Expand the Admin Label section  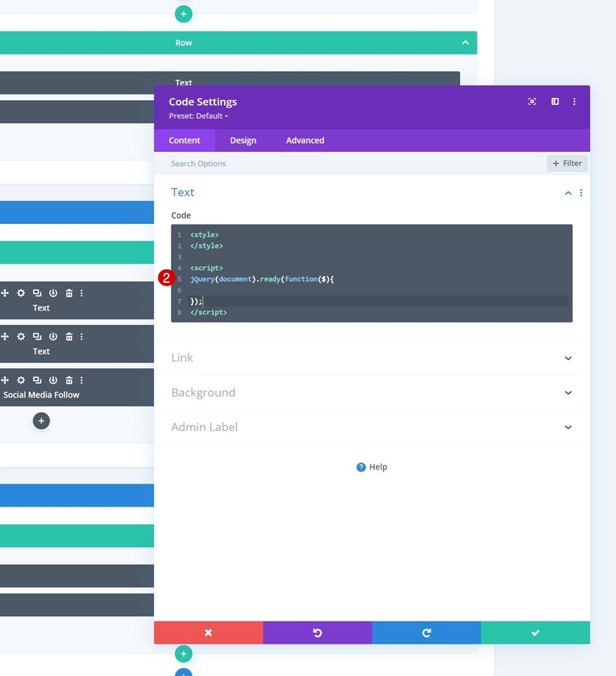coord(568,427)
